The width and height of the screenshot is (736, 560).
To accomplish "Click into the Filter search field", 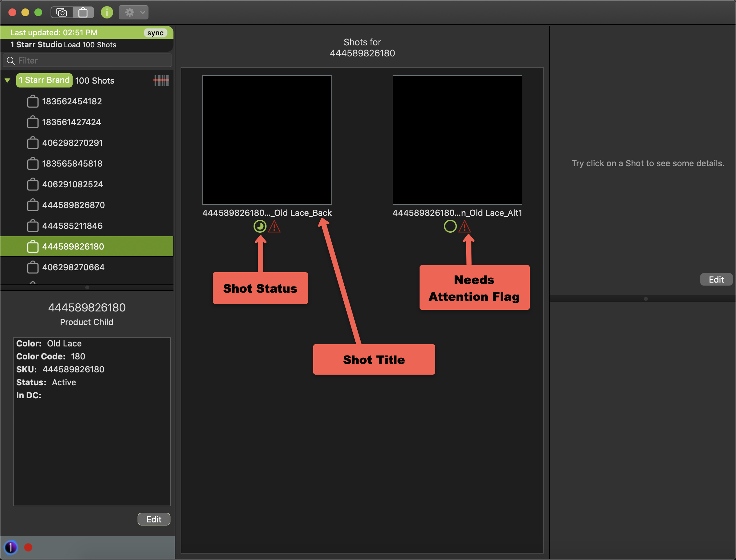I will 90,60.
